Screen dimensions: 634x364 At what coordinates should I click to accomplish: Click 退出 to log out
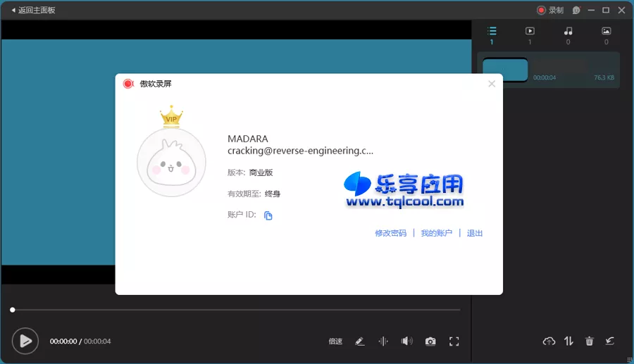475,233
